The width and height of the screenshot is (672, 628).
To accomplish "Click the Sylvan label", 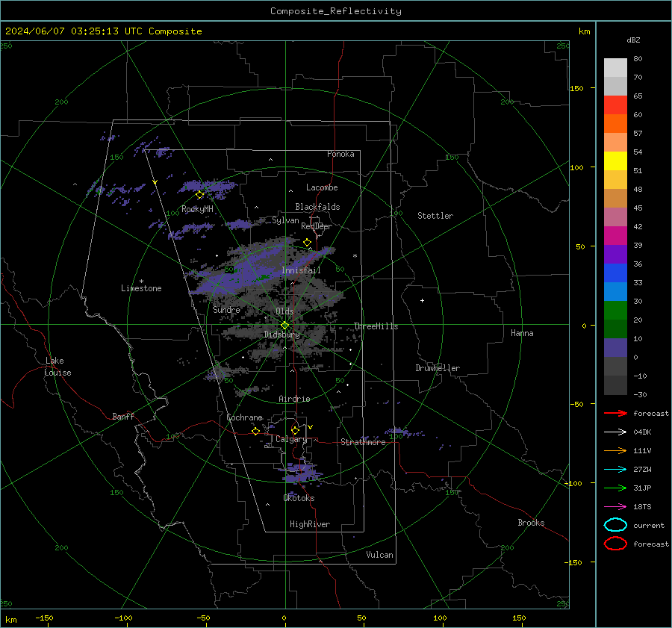I will 285,220.
